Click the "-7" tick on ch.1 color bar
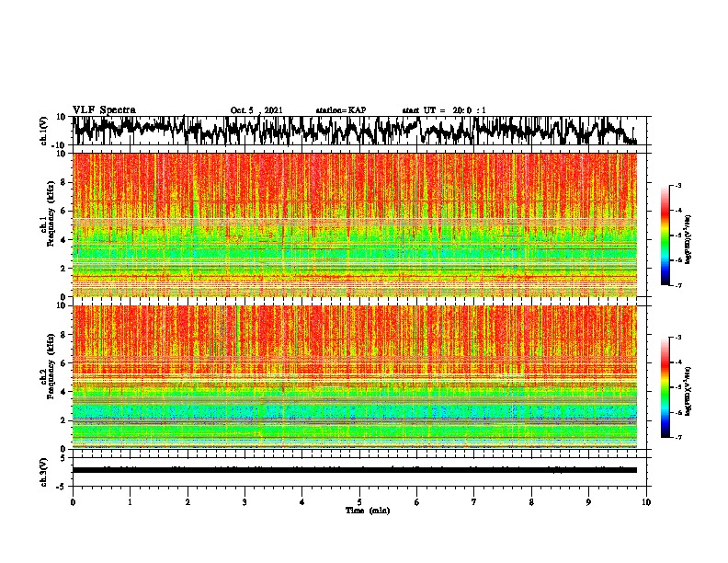 pos(678,285)
